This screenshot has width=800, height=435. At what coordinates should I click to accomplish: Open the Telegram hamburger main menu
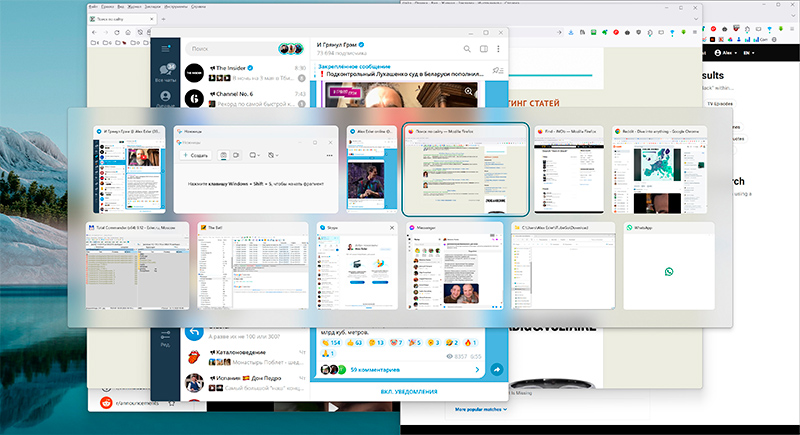(x=166, y=48)
